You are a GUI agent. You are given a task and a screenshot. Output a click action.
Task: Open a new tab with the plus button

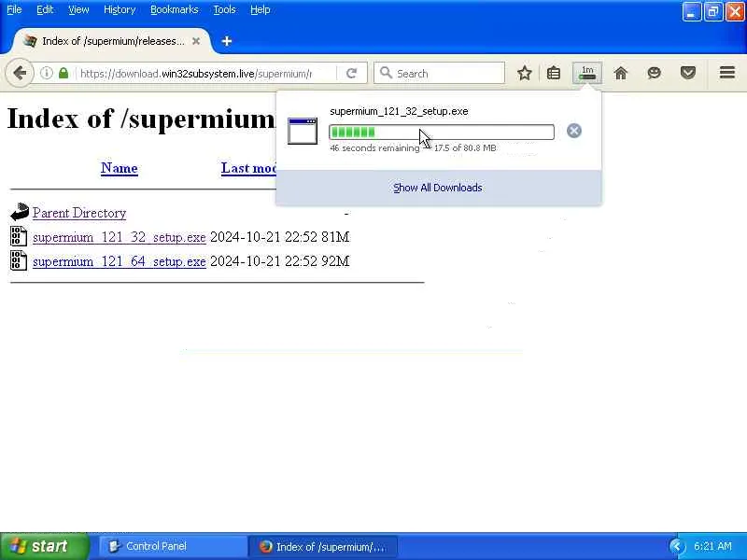click(x=227, y=41)
